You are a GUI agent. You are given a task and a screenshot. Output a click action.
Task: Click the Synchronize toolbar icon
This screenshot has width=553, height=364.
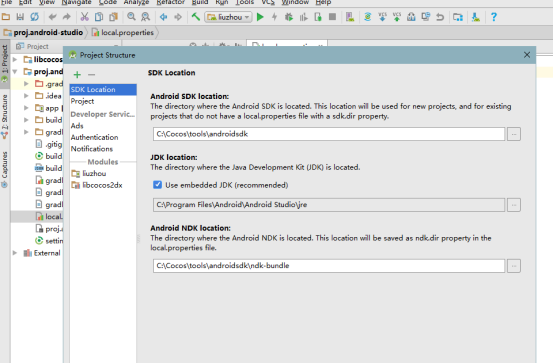coord(34,17)
